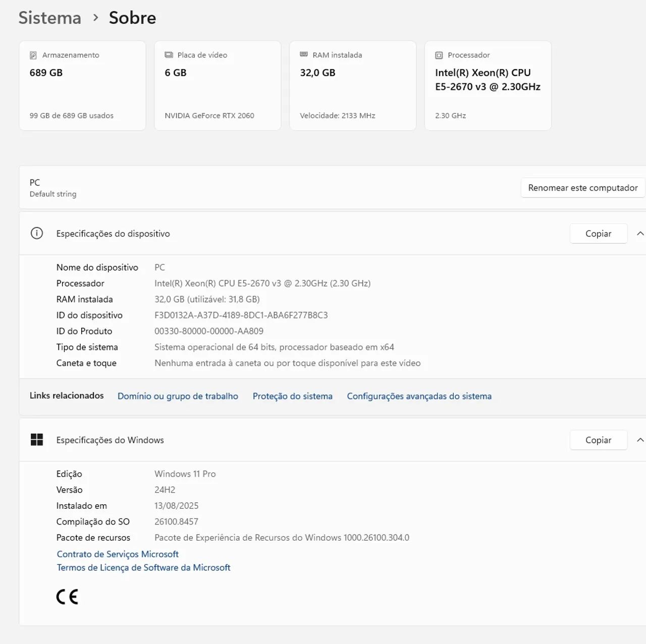Click the edition value 'Windows 11 Pro'
The width and height of the screenshot is (646, 644).
coord(185,474)
